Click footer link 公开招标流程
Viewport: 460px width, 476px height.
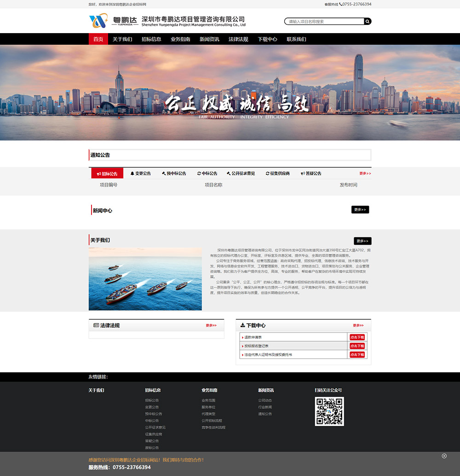click(x=212, y=420)
